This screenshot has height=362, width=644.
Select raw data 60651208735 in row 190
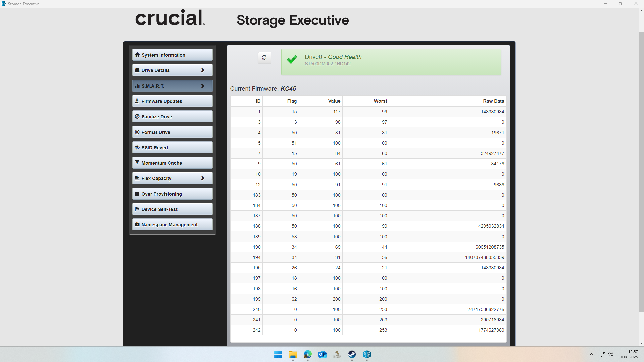click(490, 247)
